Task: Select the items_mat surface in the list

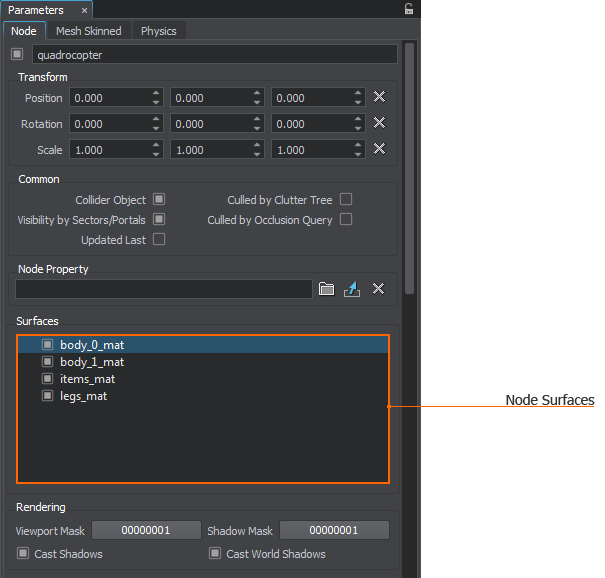Action: pos(87,379)
